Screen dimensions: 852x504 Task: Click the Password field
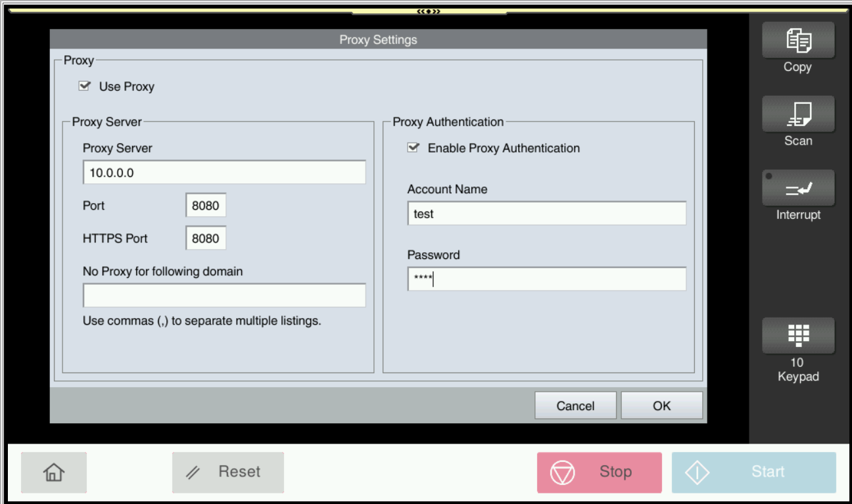click(546, 279)
